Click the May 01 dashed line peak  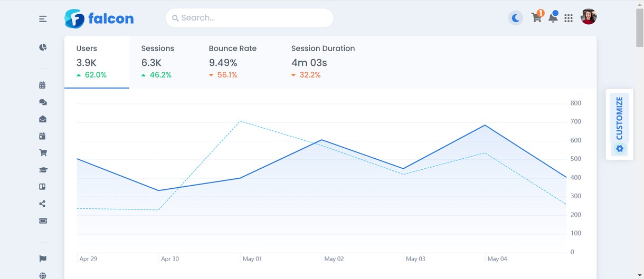coord(240,121)
